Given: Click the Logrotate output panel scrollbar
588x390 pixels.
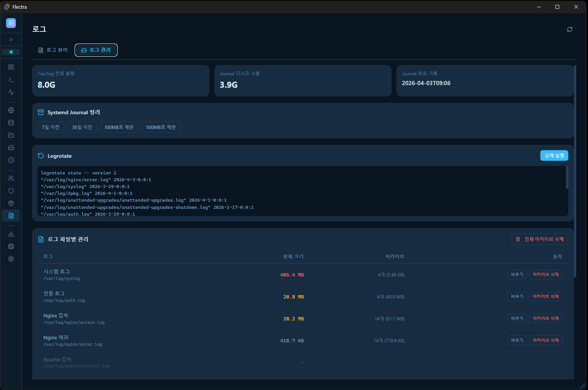Looking at the screenshot, I should pos(567,178).
